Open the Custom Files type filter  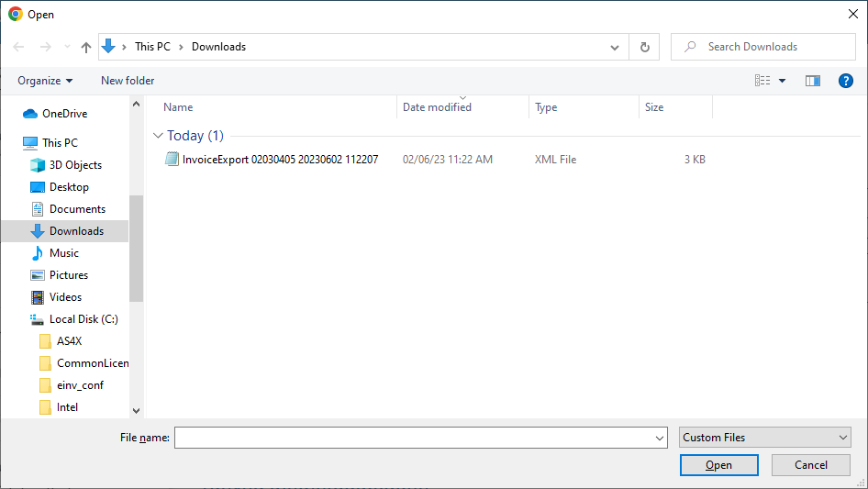tap(765, 438)
